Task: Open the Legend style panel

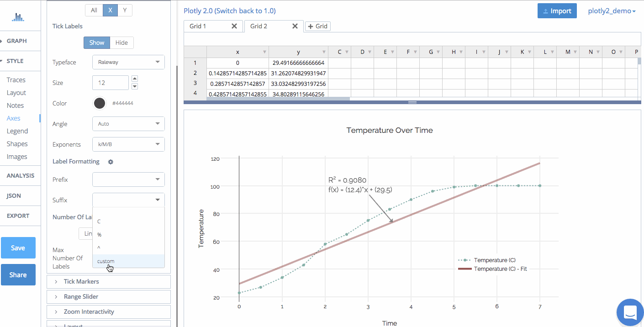Action: pyautogui.click(x=17, y=131)
